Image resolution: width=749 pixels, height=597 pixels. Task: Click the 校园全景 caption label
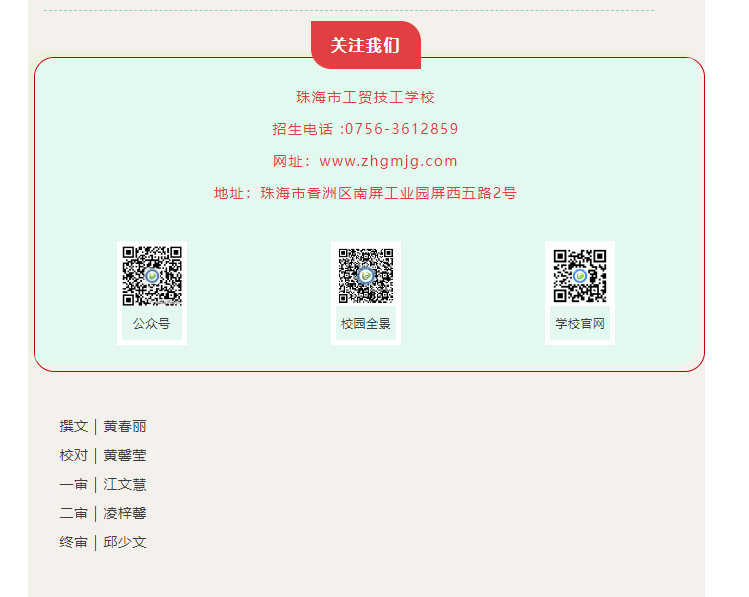pos(366,324)
